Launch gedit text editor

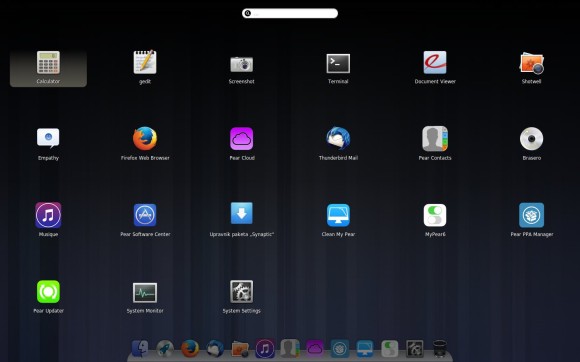145,62
